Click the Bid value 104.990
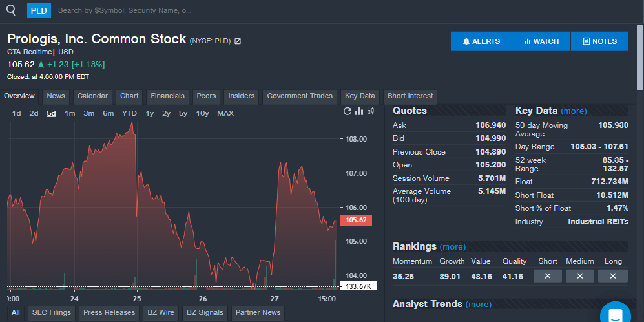Screen dimensions: 644x322 (490, 138)
